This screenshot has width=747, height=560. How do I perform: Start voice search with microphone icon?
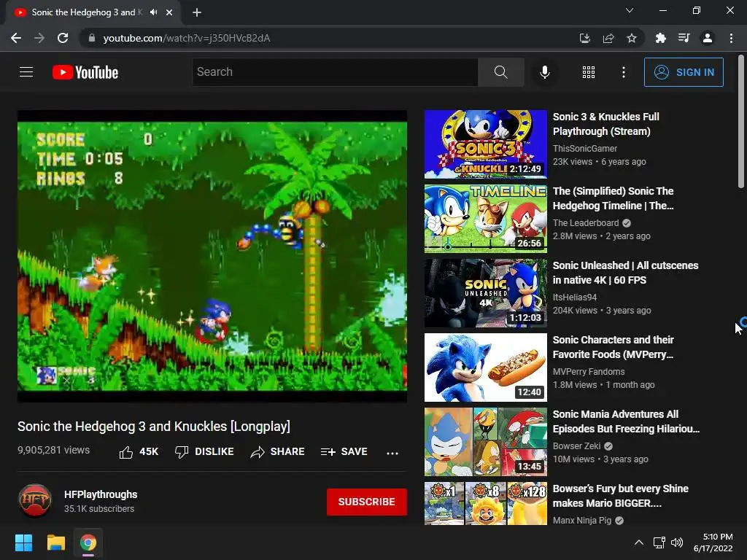pyautogui.click(x=544, y=72)
